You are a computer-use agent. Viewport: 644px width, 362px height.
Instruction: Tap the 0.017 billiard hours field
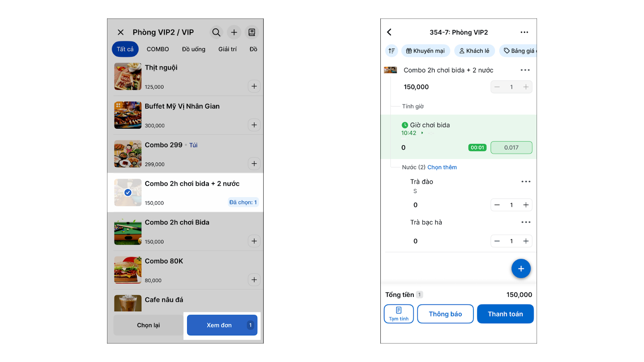point(511,148)
